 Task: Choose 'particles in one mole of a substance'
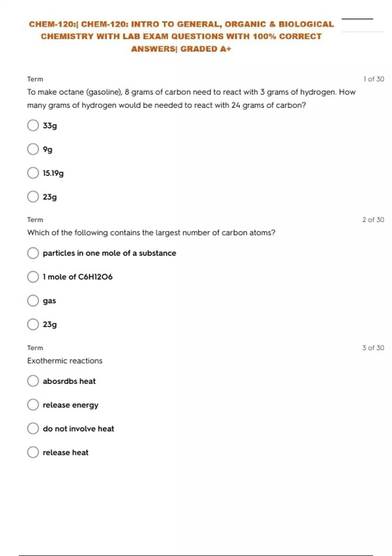pos(33,253)
